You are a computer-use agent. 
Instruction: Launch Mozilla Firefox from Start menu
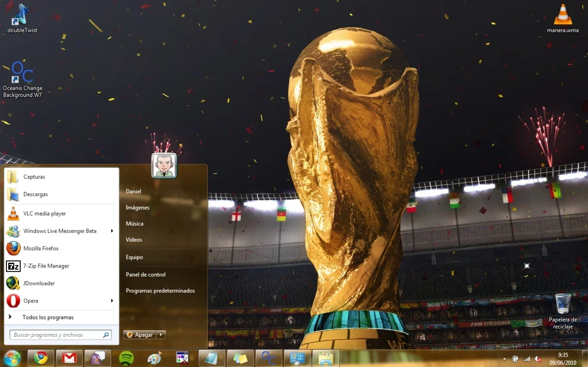tap(62, 248)
